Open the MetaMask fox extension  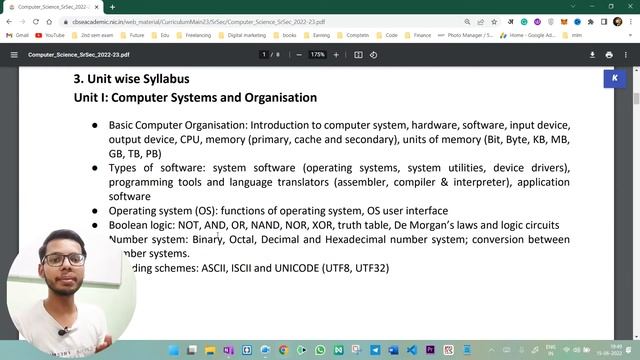pos(564,22)
